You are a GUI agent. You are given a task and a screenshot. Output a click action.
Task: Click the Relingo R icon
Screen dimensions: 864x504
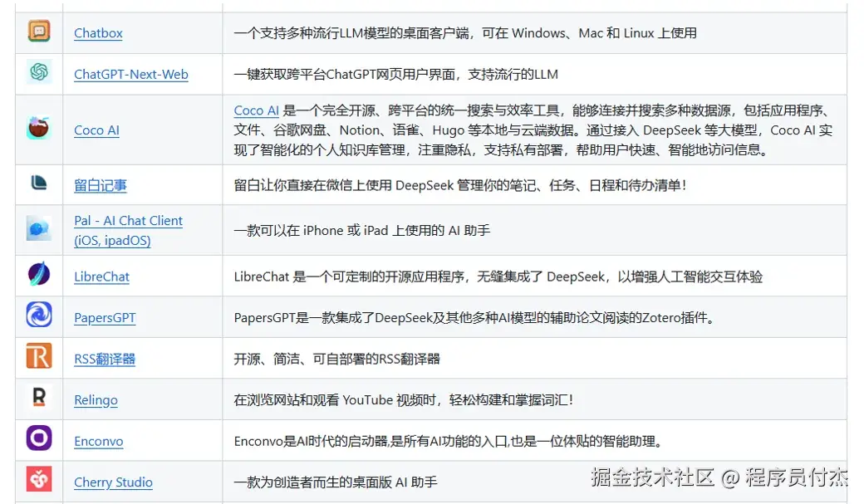click(39, 397)
